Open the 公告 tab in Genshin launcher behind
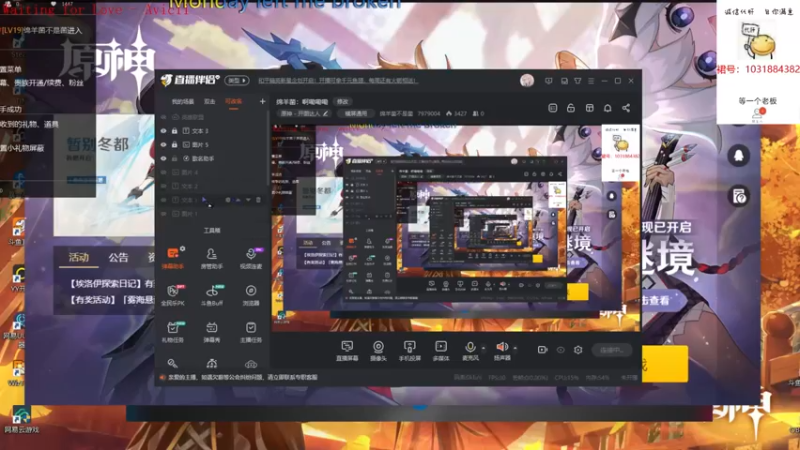Viewport: 800px width, 450px height. pyautogui.click(x=118, y=258)
